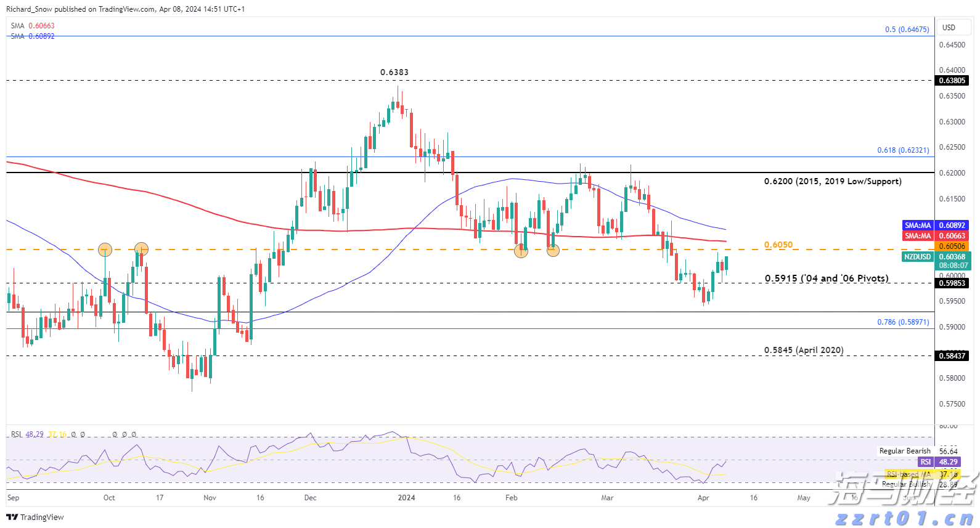Click the red SMA:MA 0.60663 axis tag
Image resolution: width=980 pixels, height=528 pixels.
click(918, 236)
